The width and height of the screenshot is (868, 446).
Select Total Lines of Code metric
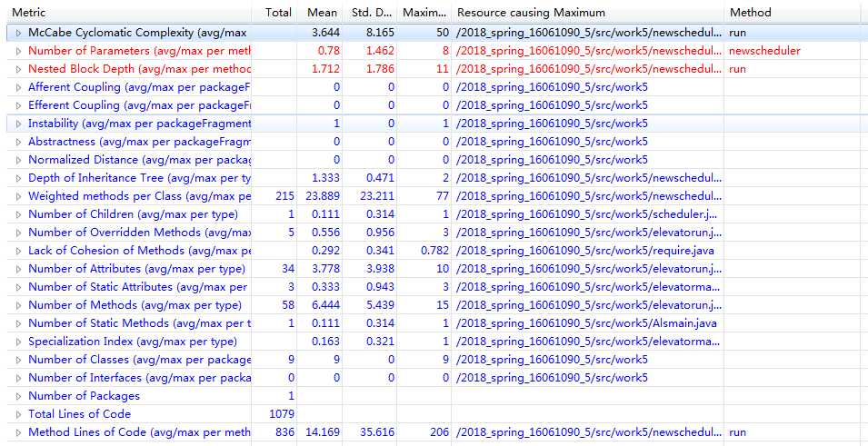[x=80, y=414]
